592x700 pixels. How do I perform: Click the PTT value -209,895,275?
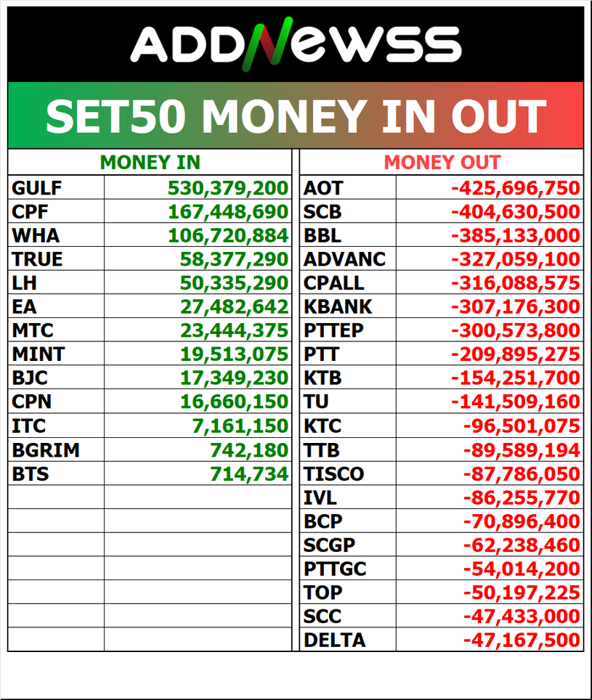pos(516,354)
